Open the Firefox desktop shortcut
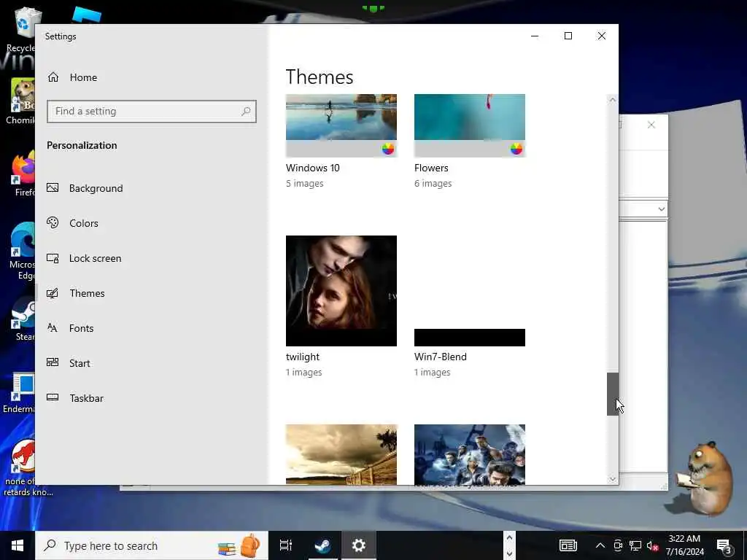This screenshot has height=560, width=747. (22, 174)
